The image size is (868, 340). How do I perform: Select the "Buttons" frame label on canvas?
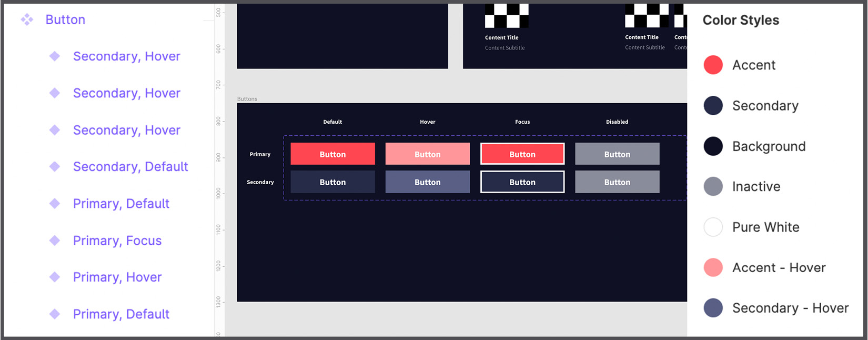247,99
